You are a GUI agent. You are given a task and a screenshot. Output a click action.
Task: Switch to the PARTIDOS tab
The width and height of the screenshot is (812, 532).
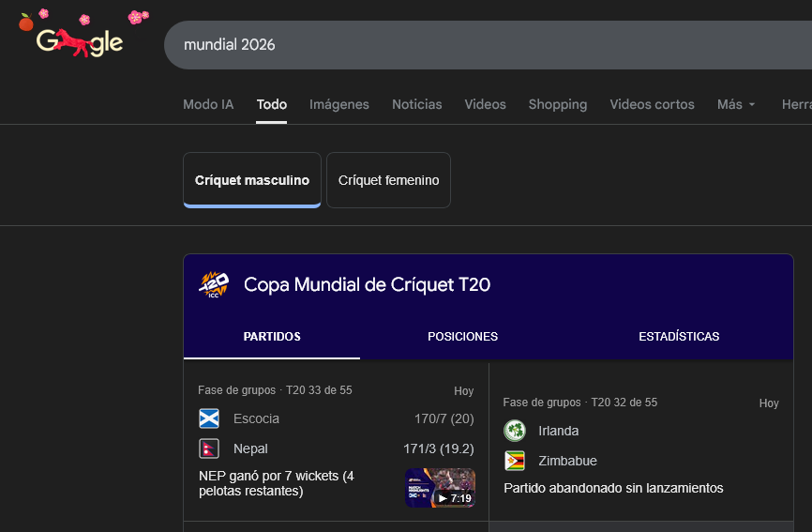[272, 337]
